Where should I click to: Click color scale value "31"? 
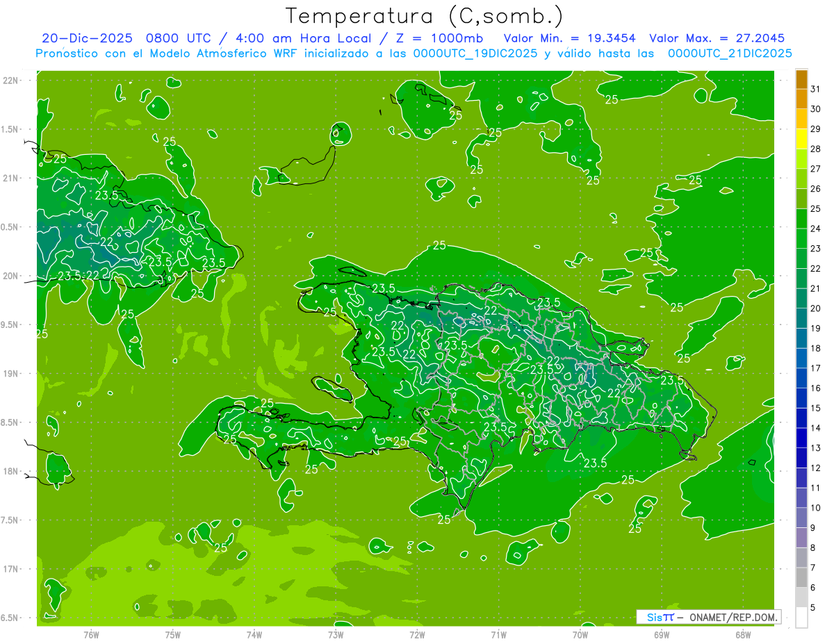tap(815, 89)
